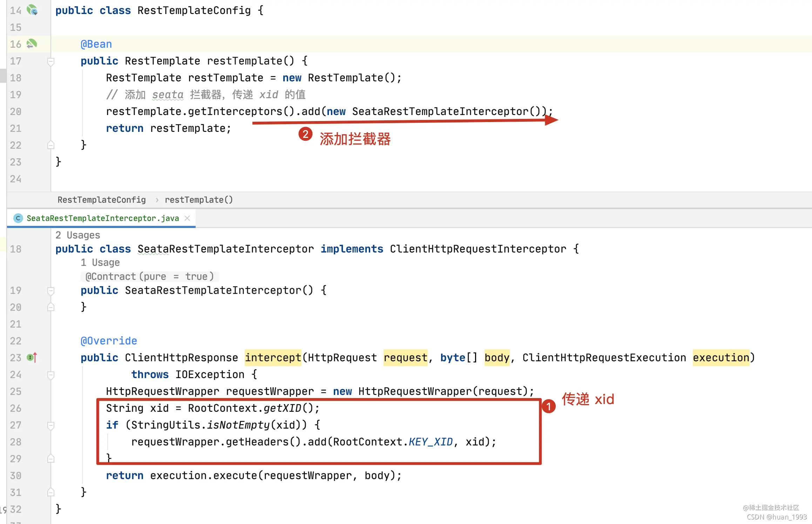The image size is (812, 524).
Task: Click the fold end marker on line 29
Action: point(51,458)
